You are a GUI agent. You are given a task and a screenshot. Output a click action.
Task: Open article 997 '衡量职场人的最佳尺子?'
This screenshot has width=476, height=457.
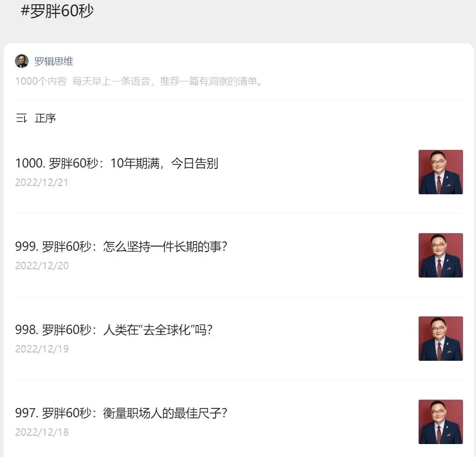[x=121, y=413]
